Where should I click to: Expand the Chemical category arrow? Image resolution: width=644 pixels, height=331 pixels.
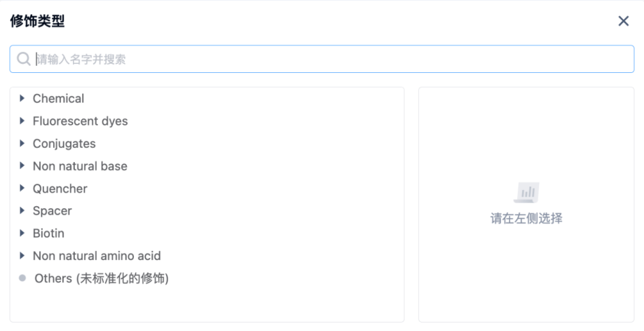(22, 99)
